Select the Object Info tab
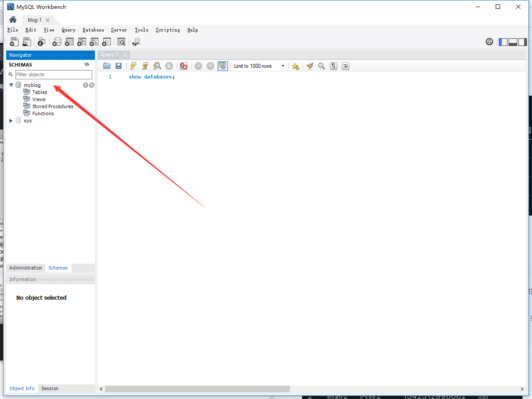This screenshot has height=399, width=532. [22, 388]
